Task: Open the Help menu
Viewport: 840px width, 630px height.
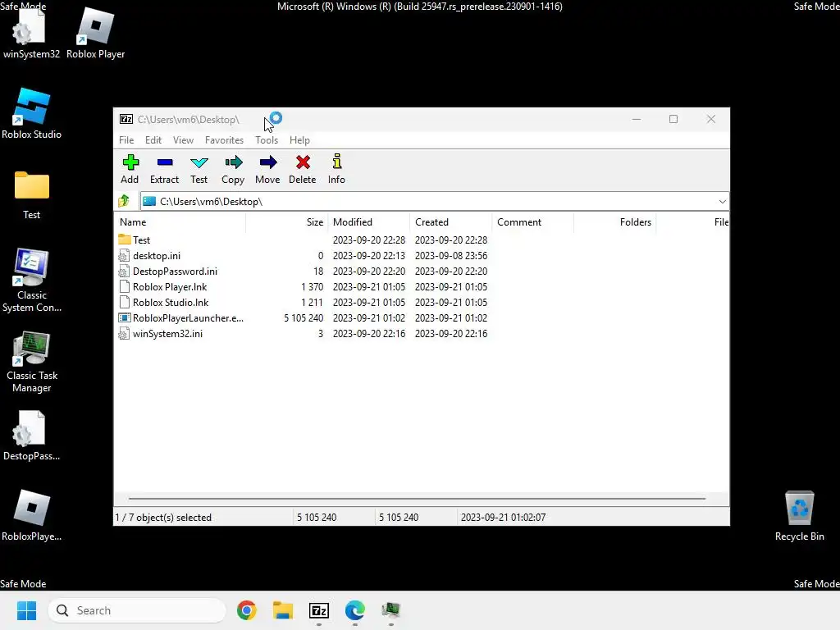Action: 299,139
